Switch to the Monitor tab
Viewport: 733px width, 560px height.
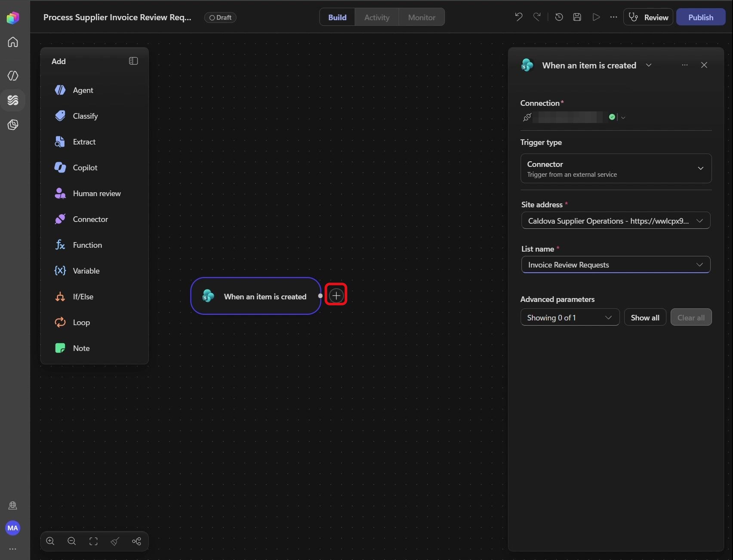(x=422, y=17)
